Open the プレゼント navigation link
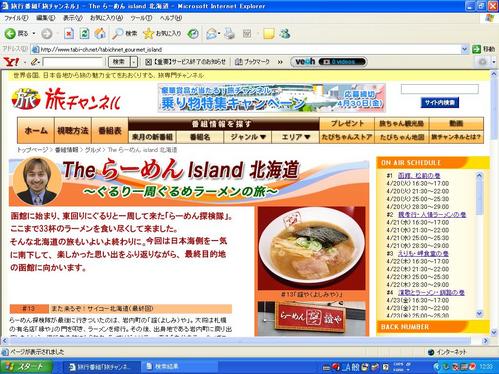 pyautogui.click(x=347, y=124)
